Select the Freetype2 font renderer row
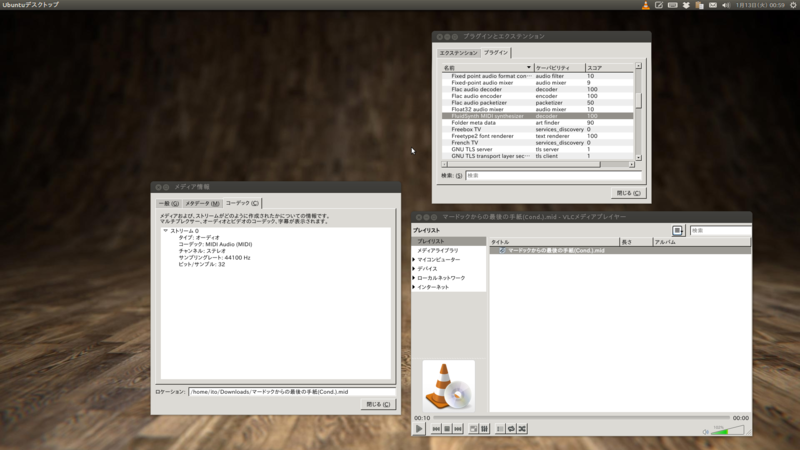The width and height of the screenshot is (800, 450). [x=537, y=136]
